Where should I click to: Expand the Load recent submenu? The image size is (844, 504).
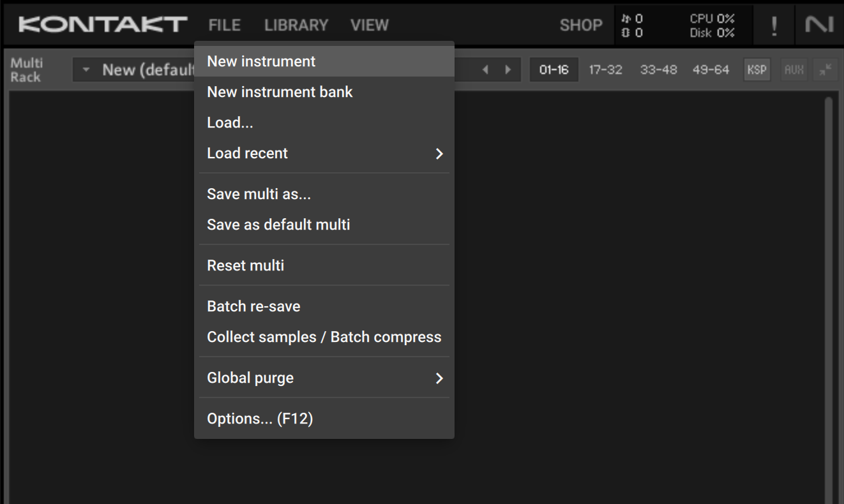tap(324, 153)
